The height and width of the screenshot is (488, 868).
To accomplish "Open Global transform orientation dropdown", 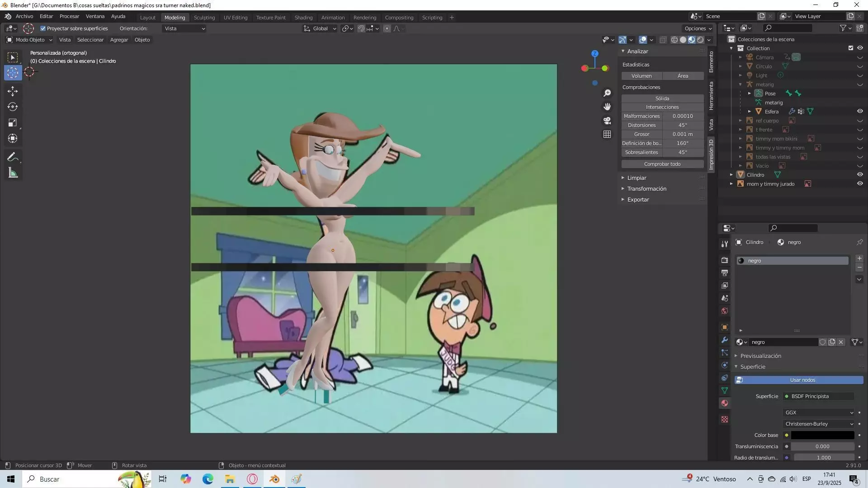I will coord(320,28).
